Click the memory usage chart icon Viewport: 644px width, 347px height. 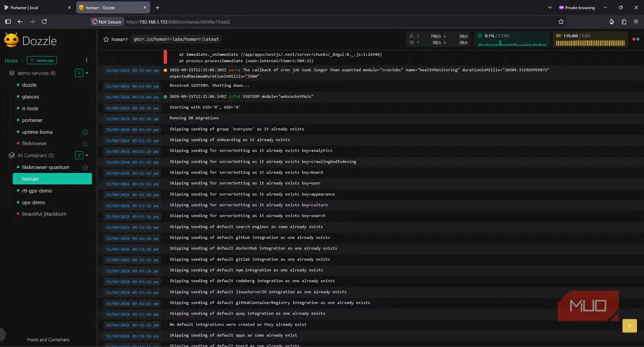pyautogui.click(x=558, y=36)
